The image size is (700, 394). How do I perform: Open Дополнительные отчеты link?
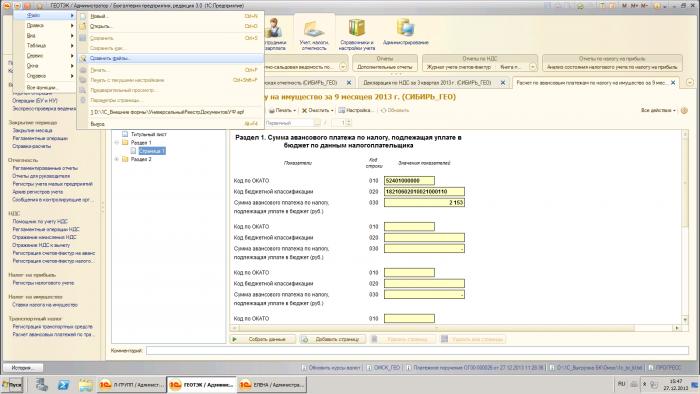384,67
